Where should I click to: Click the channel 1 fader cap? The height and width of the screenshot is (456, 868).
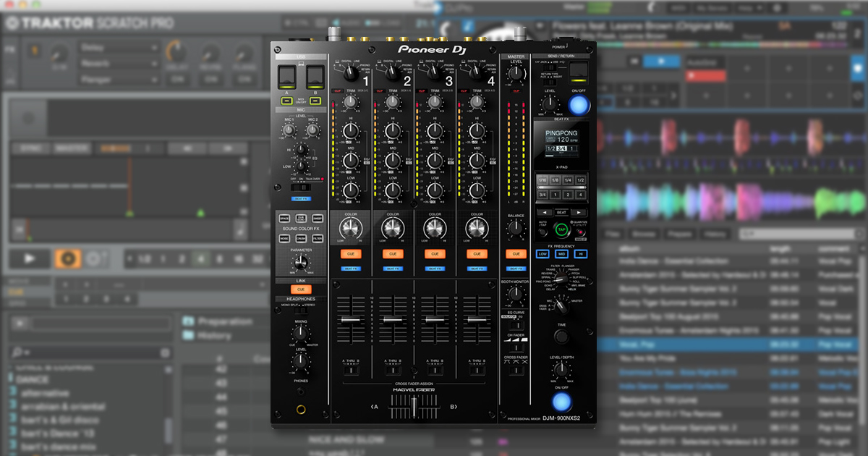(350, 319)
